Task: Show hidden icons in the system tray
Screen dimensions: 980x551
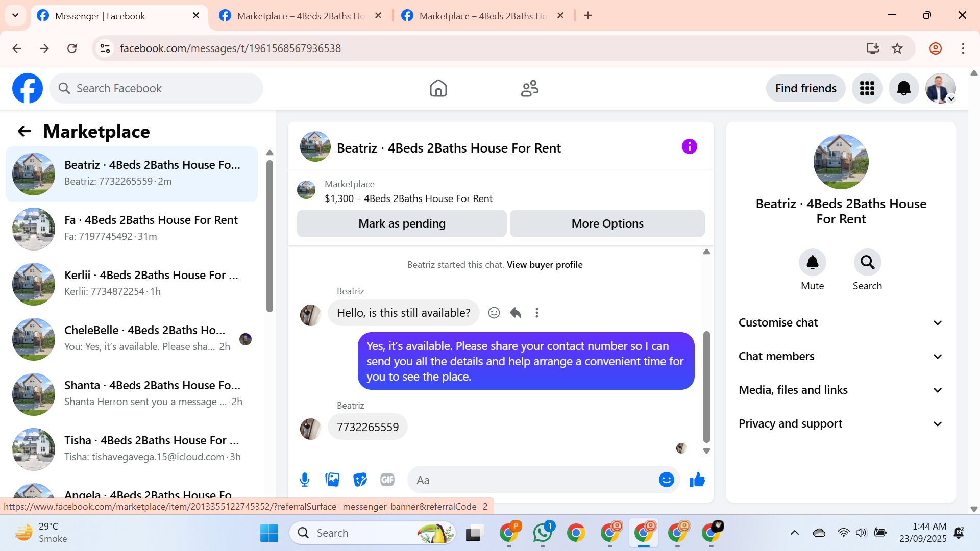Action: (794, 533)
